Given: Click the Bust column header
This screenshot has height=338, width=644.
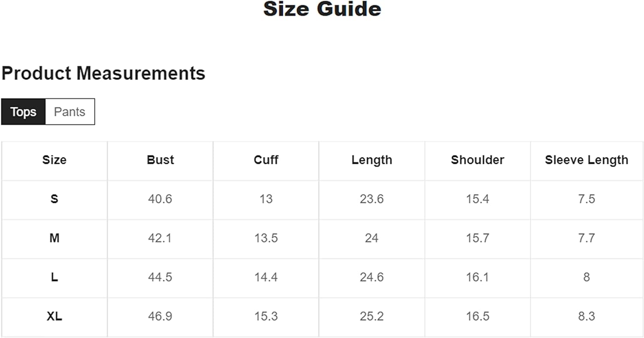Looking at the screenshot, I should click(x=160, y=160).
